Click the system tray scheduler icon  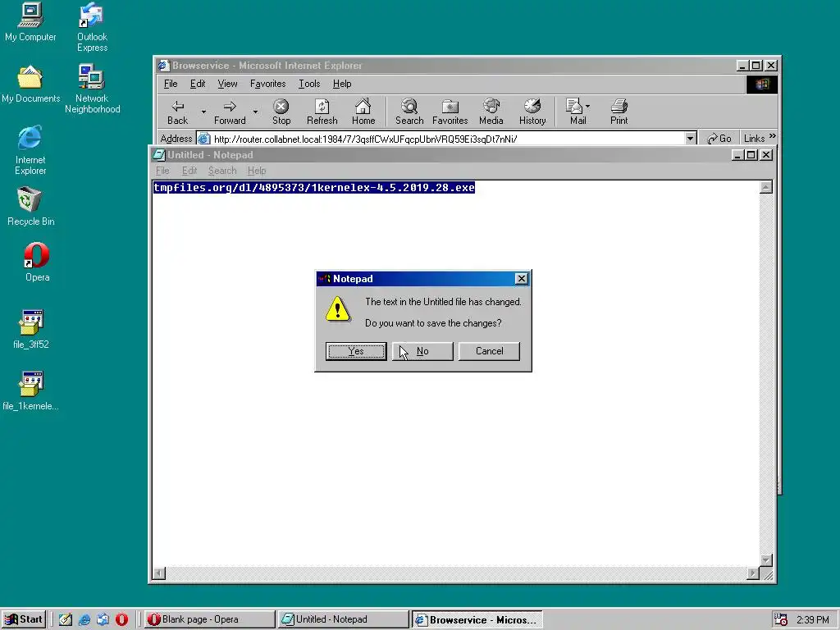tap(781, 619)
